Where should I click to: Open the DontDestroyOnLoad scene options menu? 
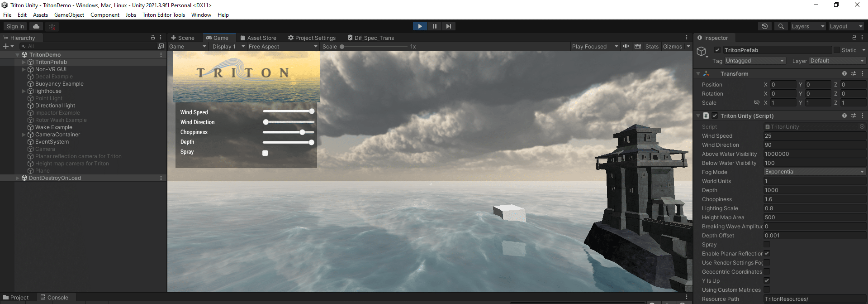161,178
